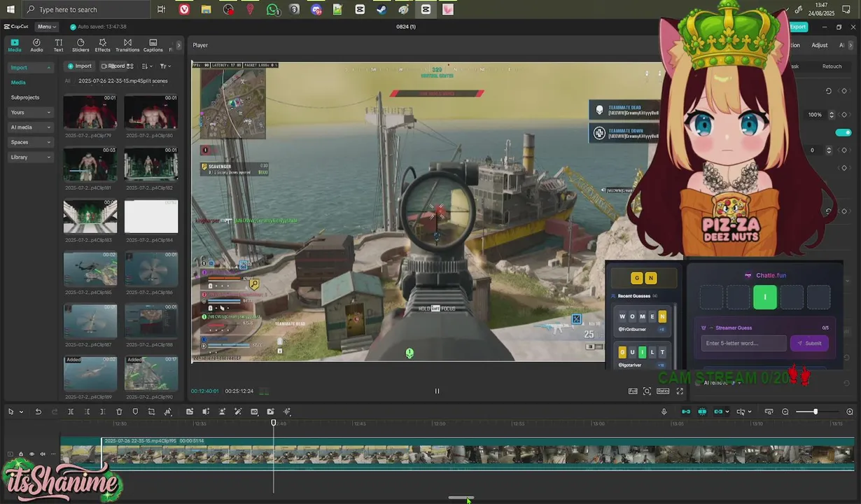Open File Explorer from taskbar
The height and width of the screenshot is (504, 861).
click(x=206, y=9)
